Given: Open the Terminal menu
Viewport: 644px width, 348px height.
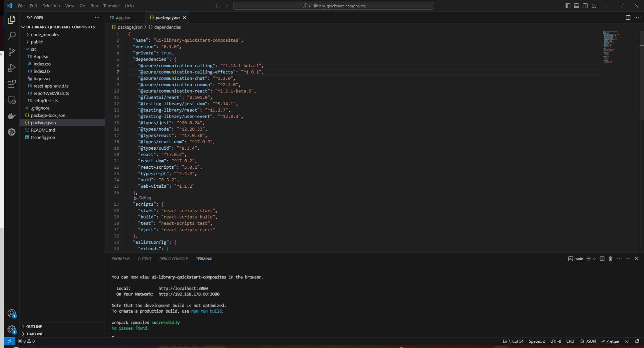Looking at the screenshot, I should [111, 6].
